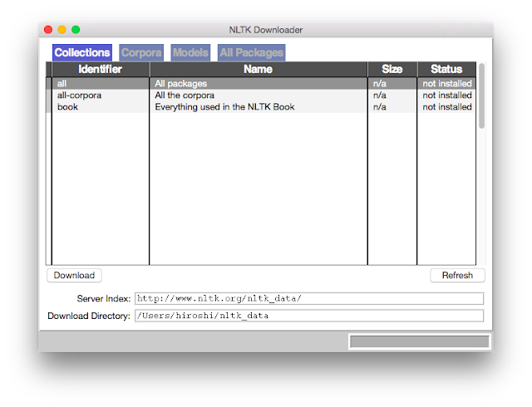
Task: Click the Server Index URL field
Action: [309, 298]
